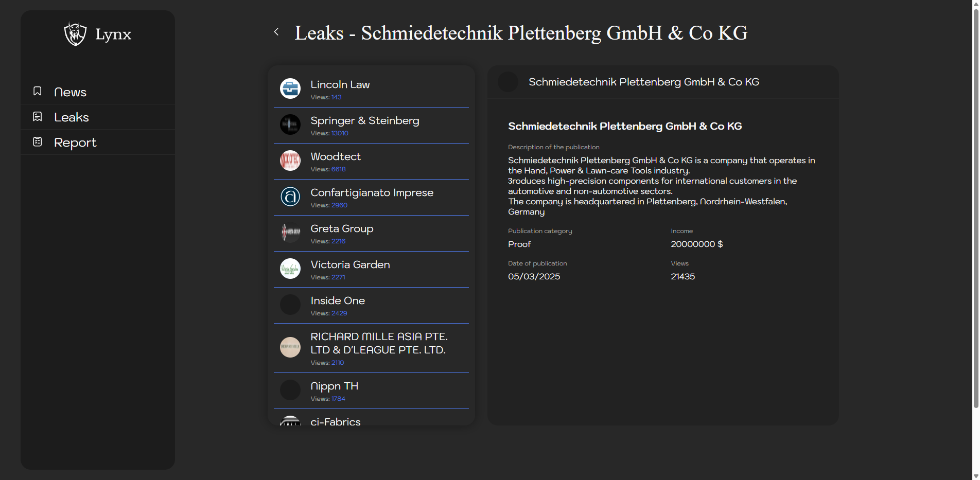Click the round avatar in the Schmiedetechnik detail header

[508, 82]
